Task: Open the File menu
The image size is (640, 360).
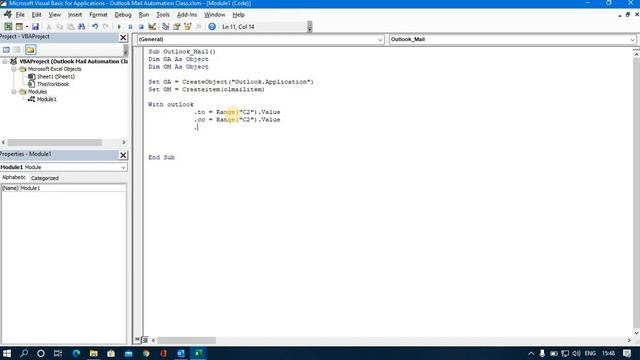Action: (20, 15)
